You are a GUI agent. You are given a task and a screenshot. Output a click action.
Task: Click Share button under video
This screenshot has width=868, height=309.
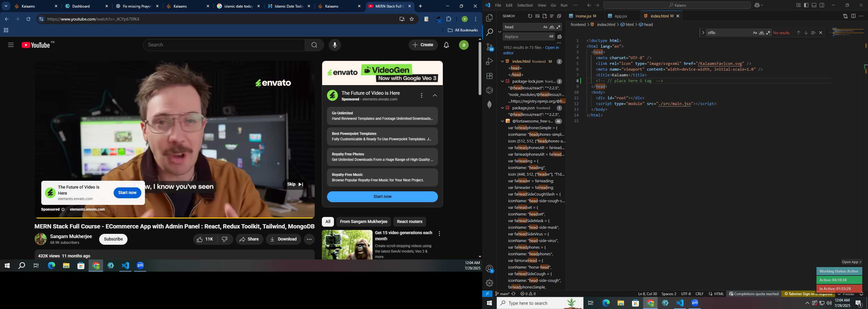[249, 239]
